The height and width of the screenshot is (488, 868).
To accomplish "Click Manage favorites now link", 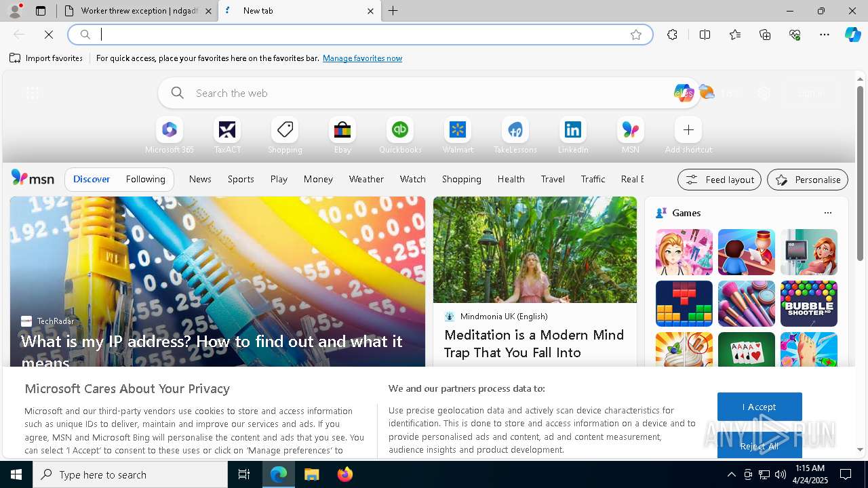I will click(x=362, y=58).
